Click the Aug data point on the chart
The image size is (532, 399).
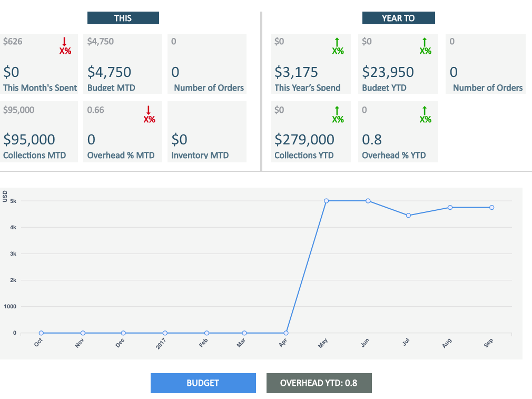coord(450,208)
